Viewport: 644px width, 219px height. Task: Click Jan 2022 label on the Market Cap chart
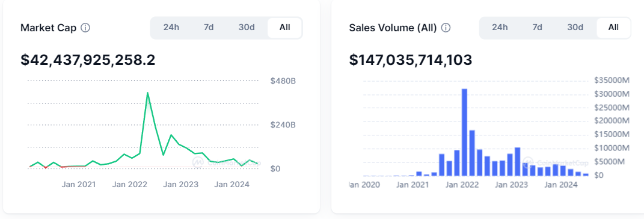(130, 185)
